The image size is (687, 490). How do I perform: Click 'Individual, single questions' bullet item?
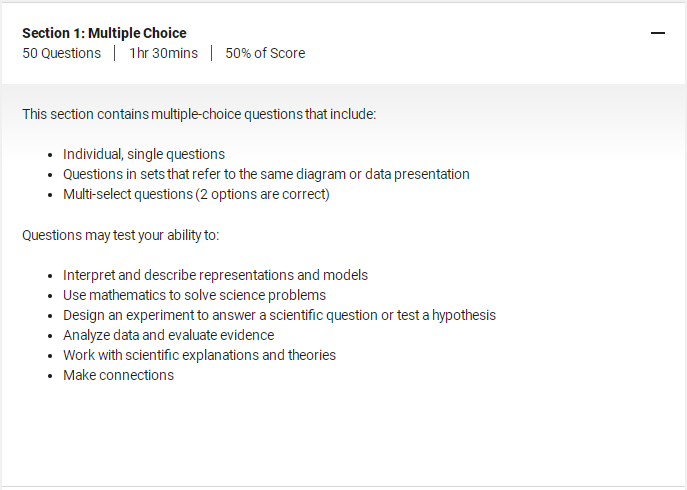click(144, 154)
